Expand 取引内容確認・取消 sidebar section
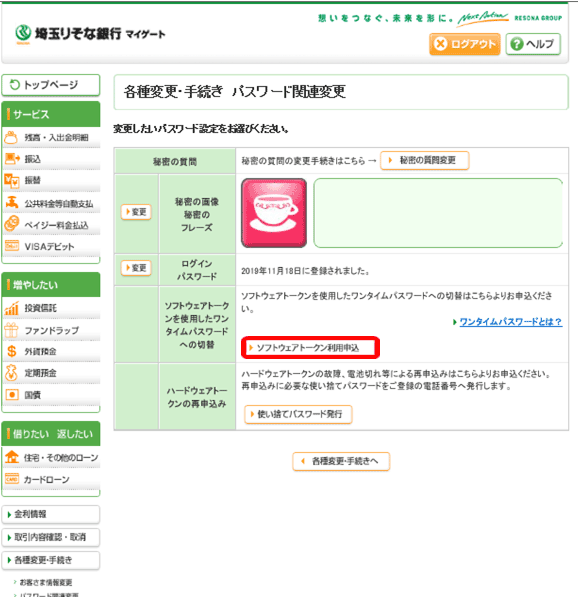 [51, 537]
